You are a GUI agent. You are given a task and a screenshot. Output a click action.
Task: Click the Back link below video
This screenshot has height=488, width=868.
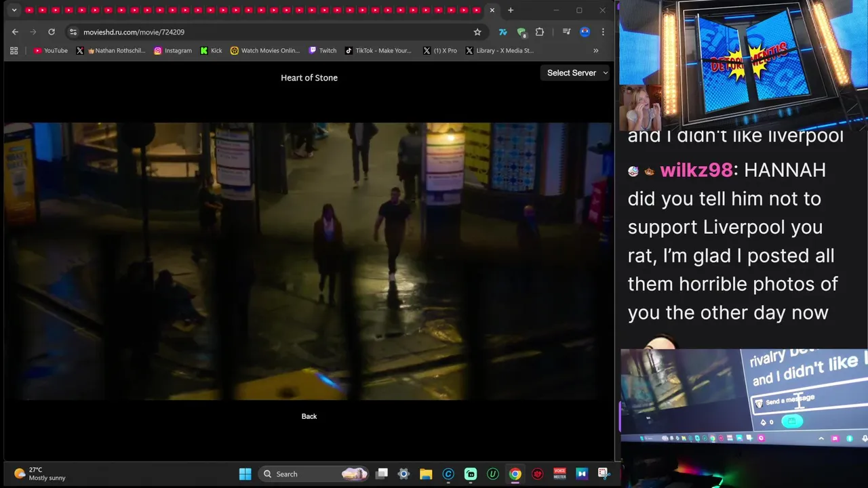click(x=309, y=416)
